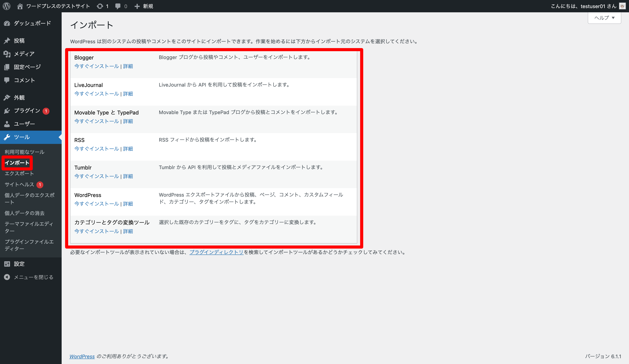This screenshot has height=364, width=629.
Task: View 詳細 for Movable Type importer
Action: point(128,121)
